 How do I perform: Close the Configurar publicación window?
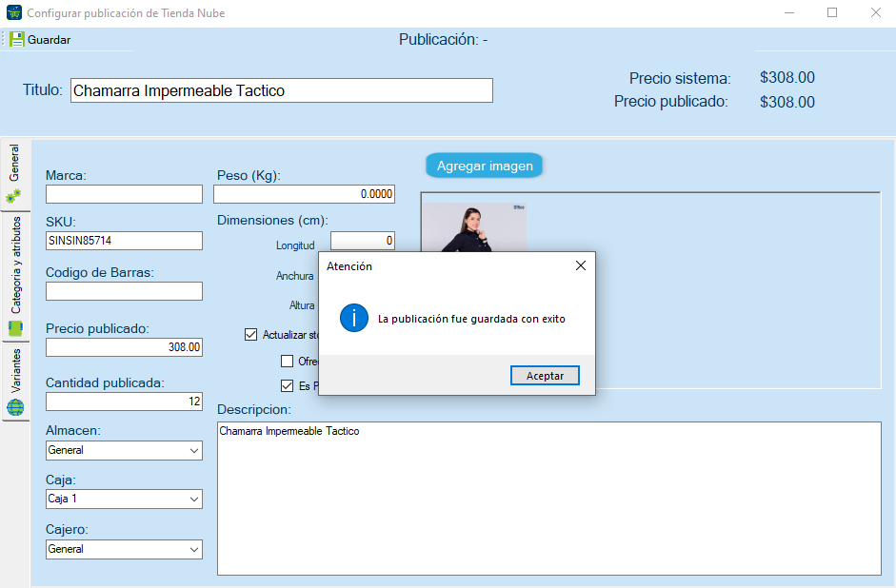(x=875, y=12)
